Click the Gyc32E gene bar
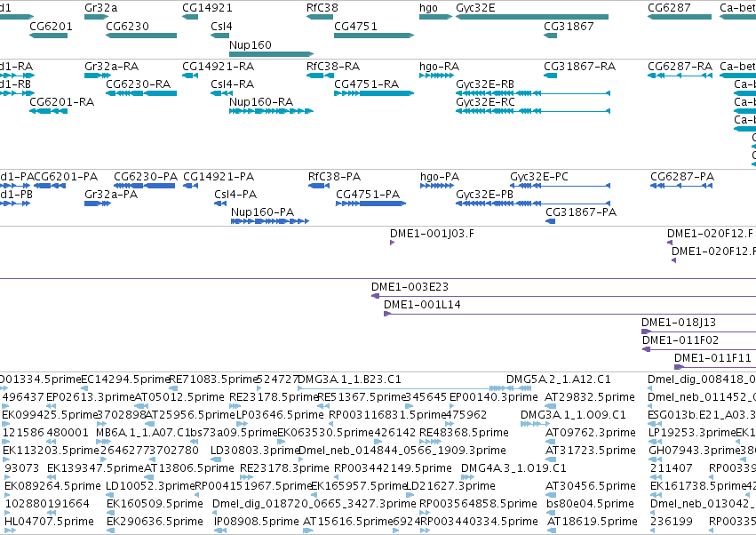Image resolution: width=756 pixels, height=535 pixels. [532, 17]
